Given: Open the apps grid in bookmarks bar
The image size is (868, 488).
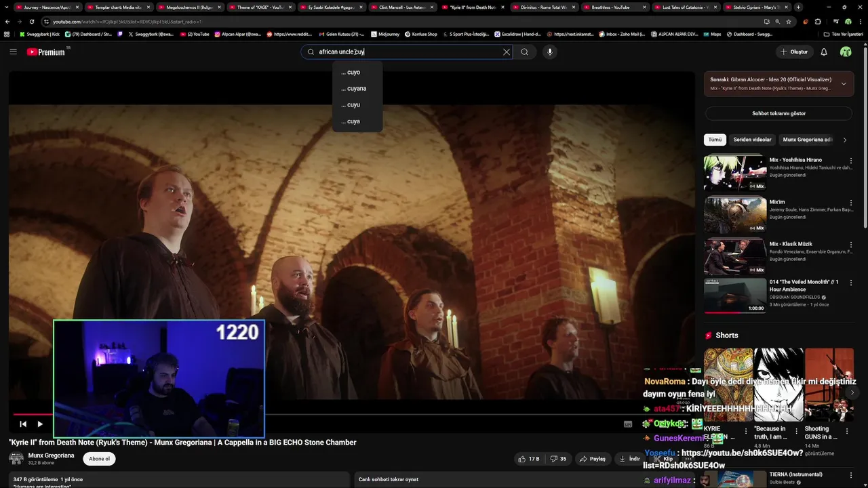Looking at the screenshot, I should pos(7,34).
